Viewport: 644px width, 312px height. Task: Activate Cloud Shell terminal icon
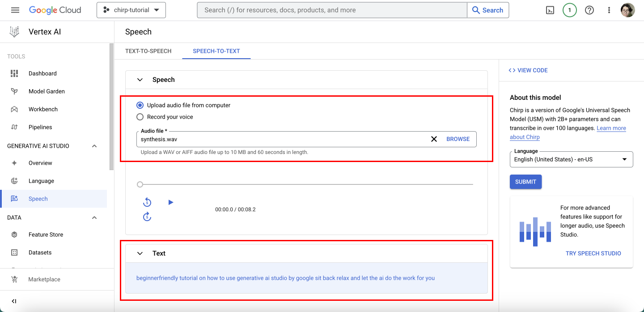pyautogui.click(x=550, y=10)
